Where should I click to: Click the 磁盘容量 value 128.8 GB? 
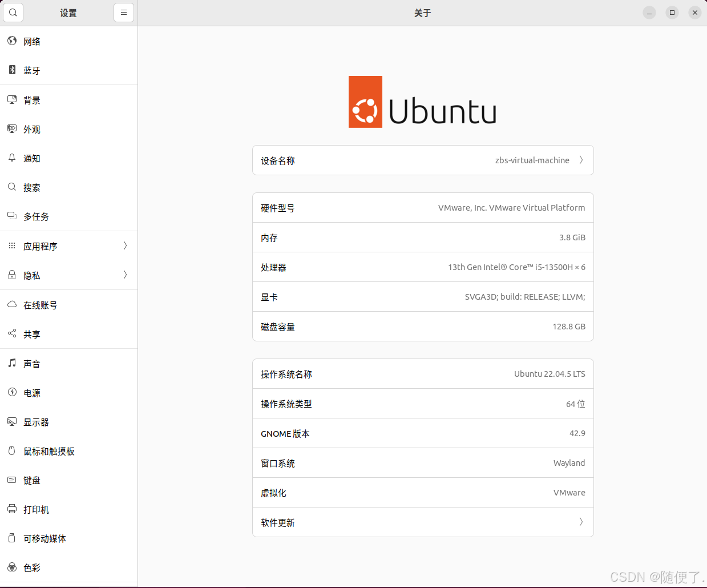(569, 327)
